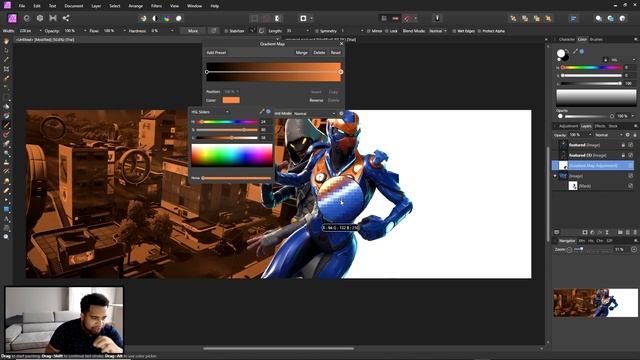Click the Color panel Opacity slider
Screen dimensions: 640x360
587,116
